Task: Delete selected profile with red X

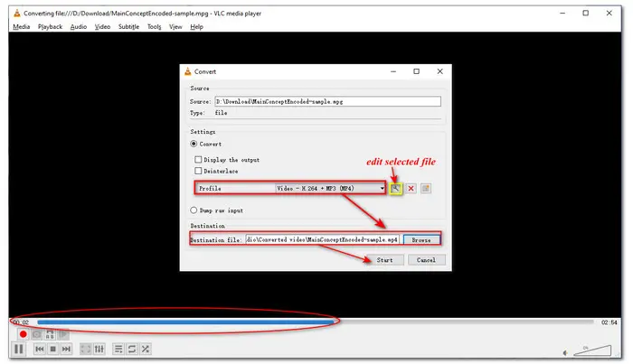Action: click(411, 188)
